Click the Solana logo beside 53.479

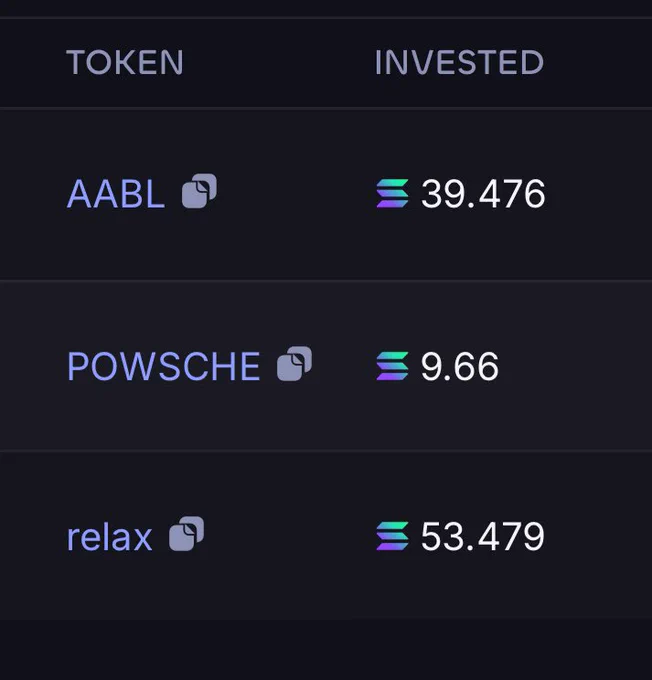click(x=392, y=536)
